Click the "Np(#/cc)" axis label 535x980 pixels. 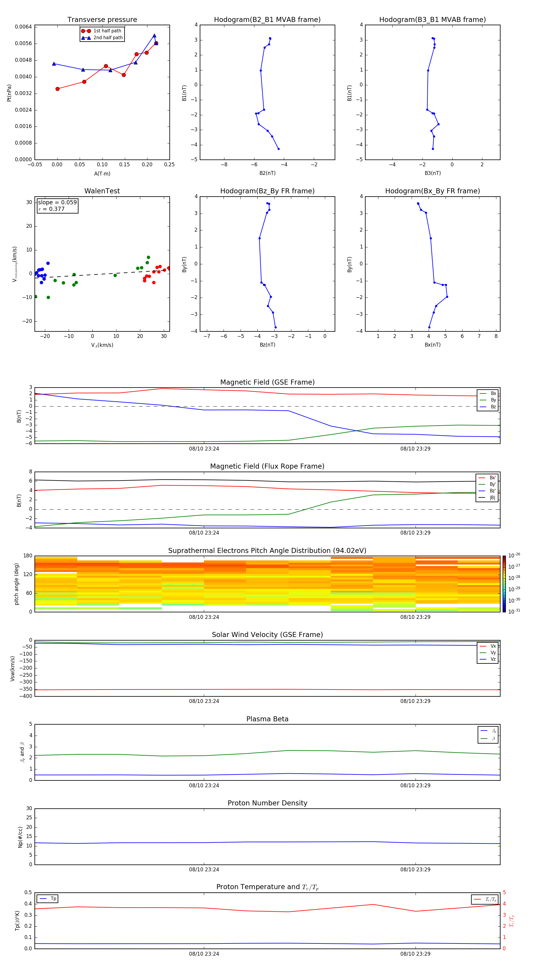(x=20, y=837)
